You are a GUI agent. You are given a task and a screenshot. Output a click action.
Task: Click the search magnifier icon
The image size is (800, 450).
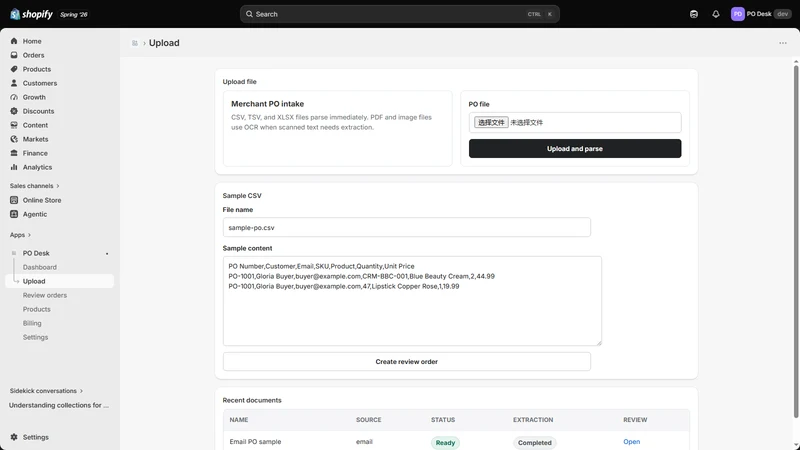pos(249,14)
